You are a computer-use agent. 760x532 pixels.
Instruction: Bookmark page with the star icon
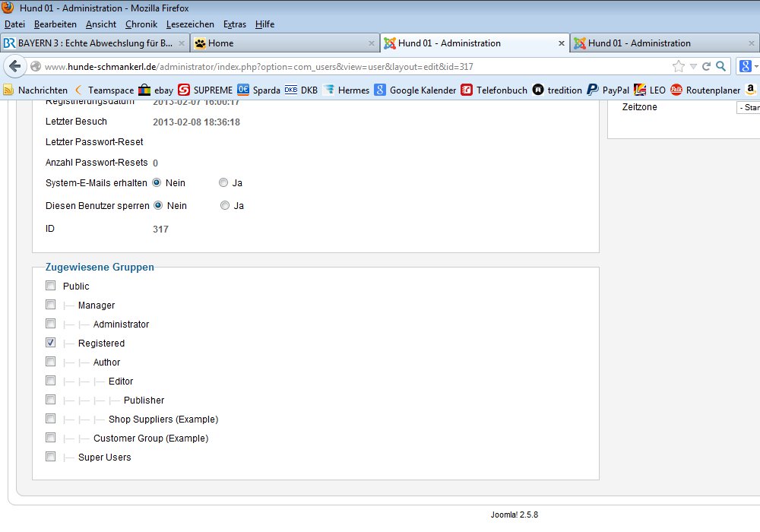(678, 66)
